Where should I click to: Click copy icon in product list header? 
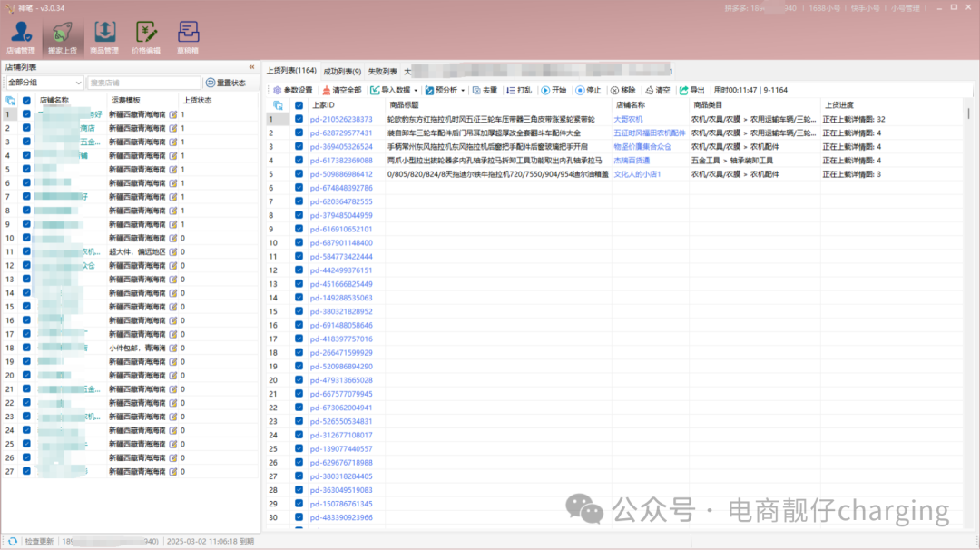[279, 105]
